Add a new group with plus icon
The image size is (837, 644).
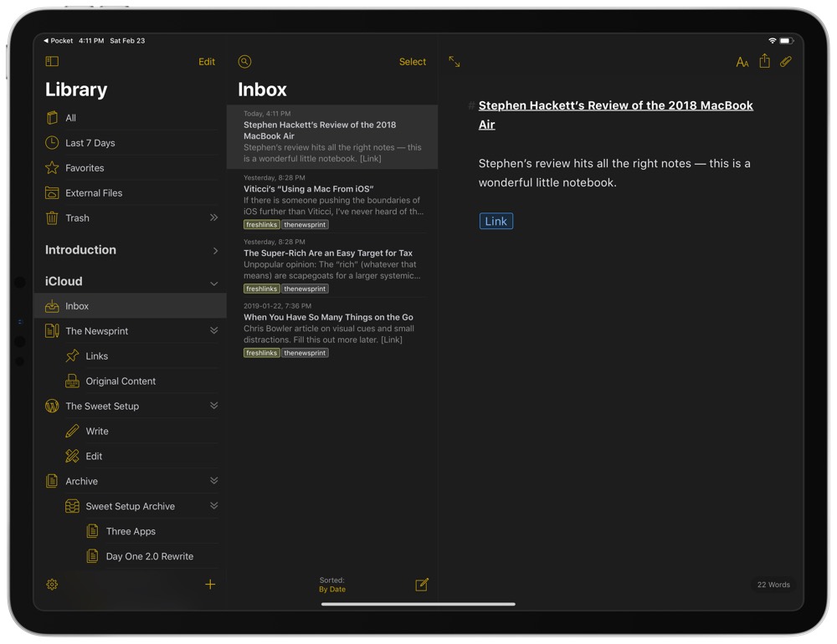210,585
